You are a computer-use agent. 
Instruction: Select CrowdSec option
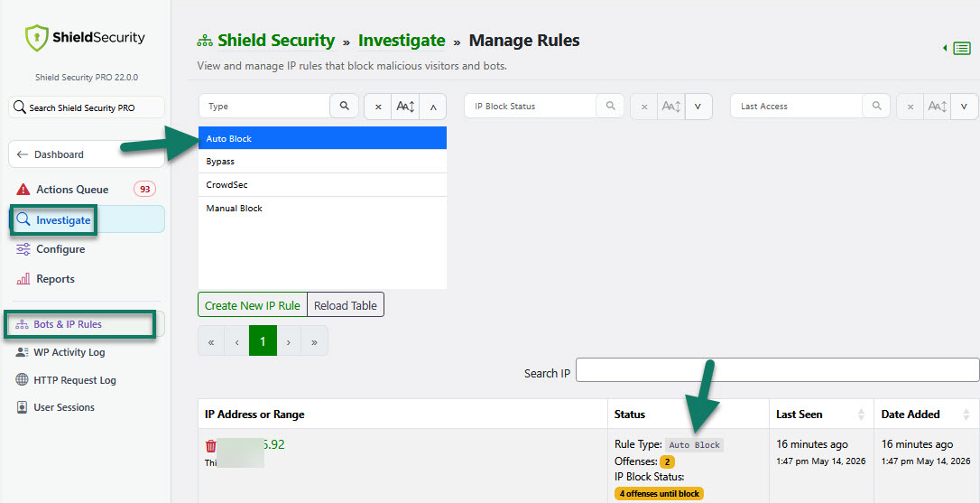pos(322,185)
